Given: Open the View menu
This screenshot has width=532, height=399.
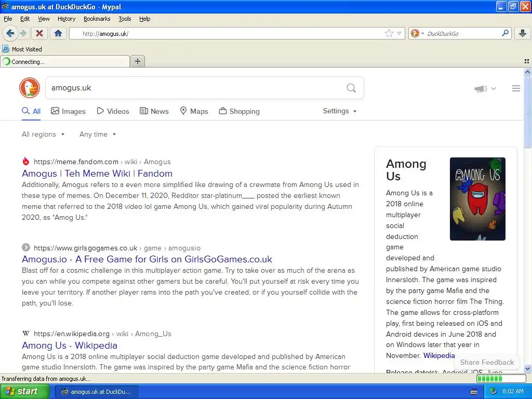Looking at the screenshot, I should pyautogui.click(x=44, y=19).
